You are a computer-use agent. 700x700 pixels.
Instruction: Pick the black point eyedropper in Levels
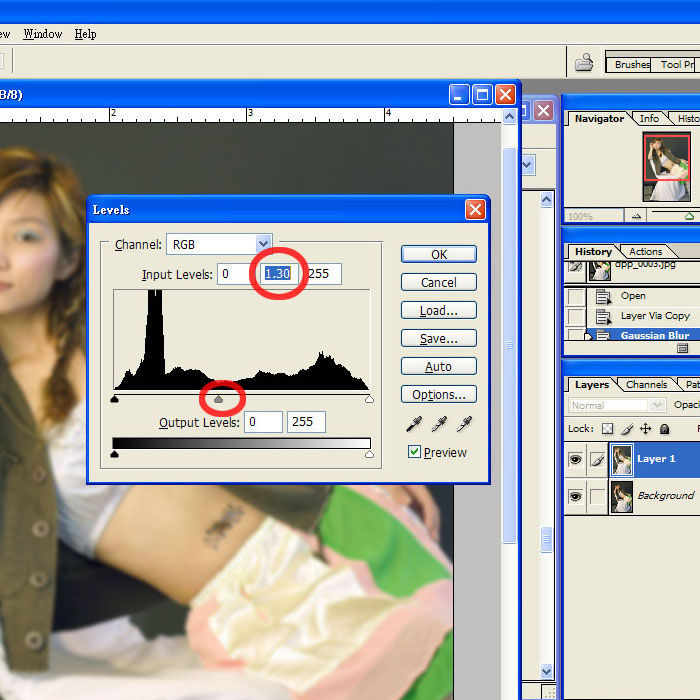click(x=411, y=425)
